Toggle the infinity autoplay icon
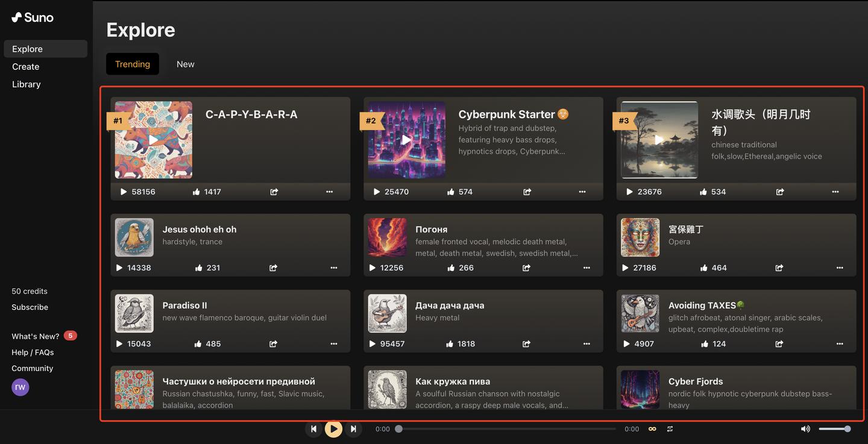The image size is (868, 444). pyautogui.click(x=652, y=429)
